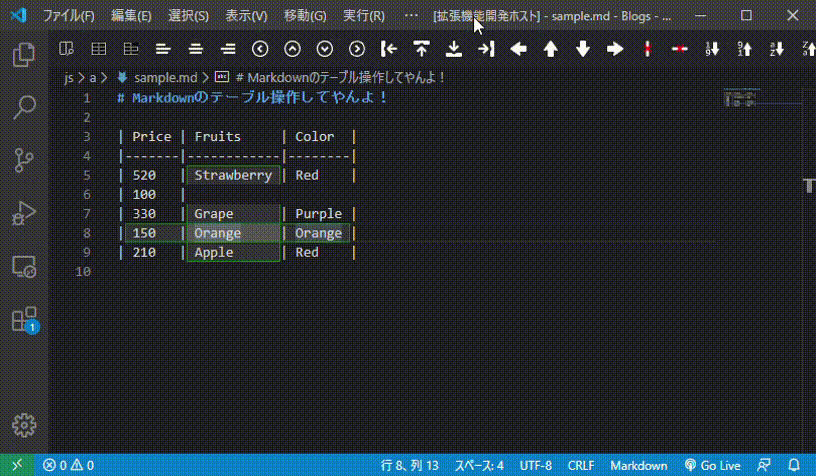Expand the menu bar overflow ellipsis
The height and width of the screenshot is (476, 816).
coord(411,16)
